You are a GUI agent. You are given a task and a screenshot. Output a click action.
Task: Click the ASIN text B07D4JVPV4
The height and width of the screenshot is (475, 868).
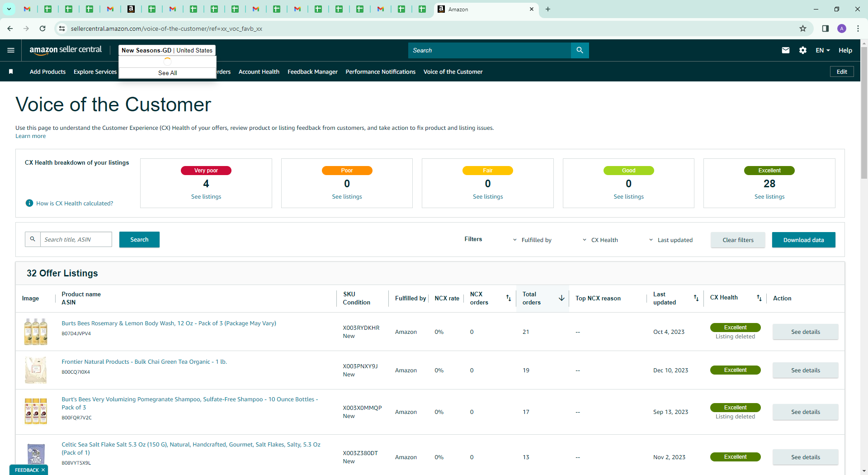[76, 333]
